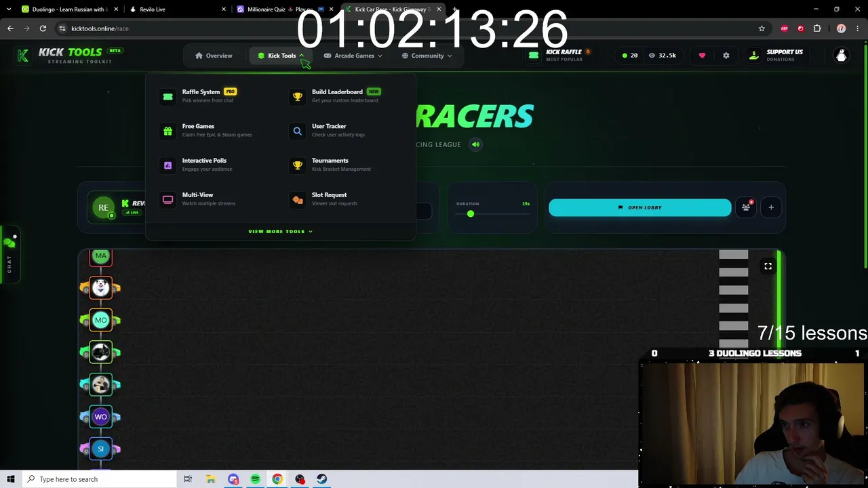
Task: Click the Multi-View monitor icon
Action: (167, 200)
